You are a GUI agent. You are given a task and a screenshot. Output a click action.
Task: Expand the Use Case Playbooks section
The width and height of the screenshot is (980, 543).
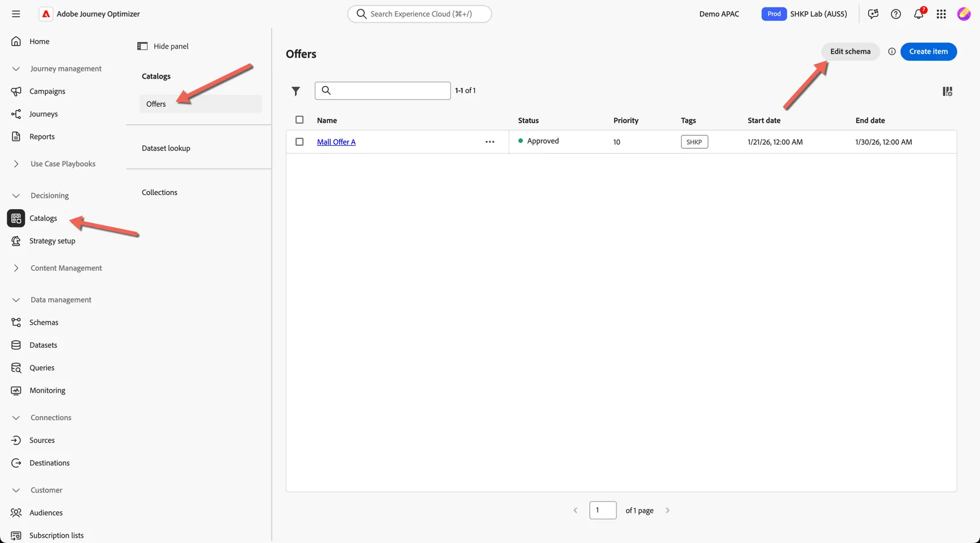16,164
